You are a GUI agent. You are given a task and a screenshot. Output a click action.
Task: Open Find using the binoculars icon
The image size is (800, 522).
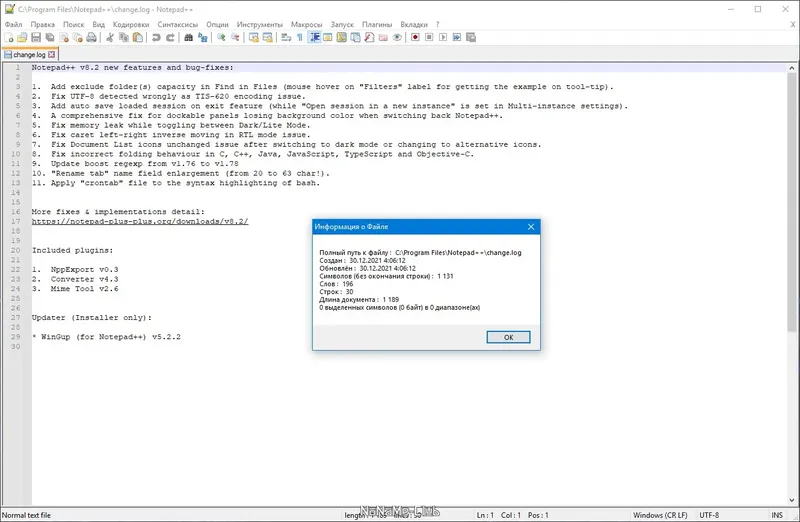188,37
